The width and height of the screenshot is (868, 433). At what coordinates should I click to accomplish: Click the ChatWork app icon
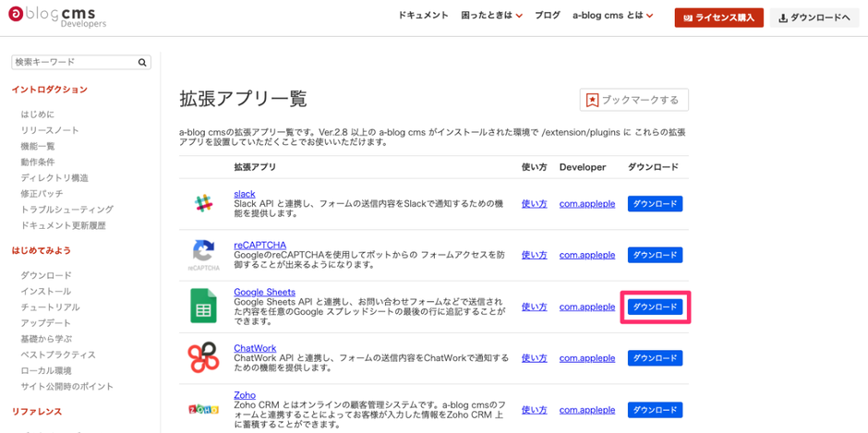203,357
